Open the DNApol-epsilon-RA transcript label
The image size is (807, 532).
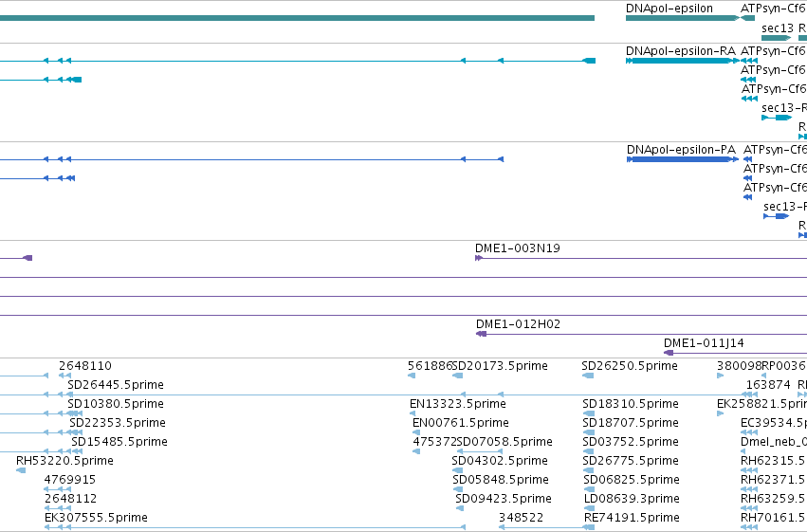pyautogui.click(x=680, y=51)
